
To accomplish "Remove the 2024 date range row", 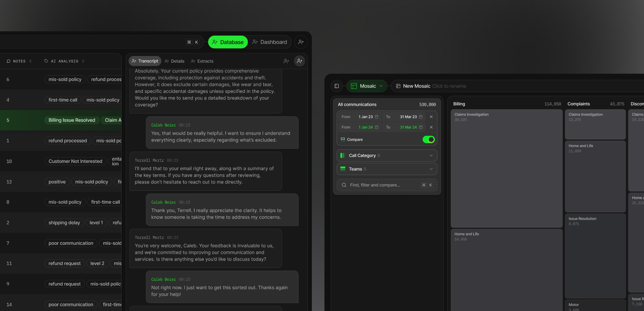I will (x=431, y=127).
